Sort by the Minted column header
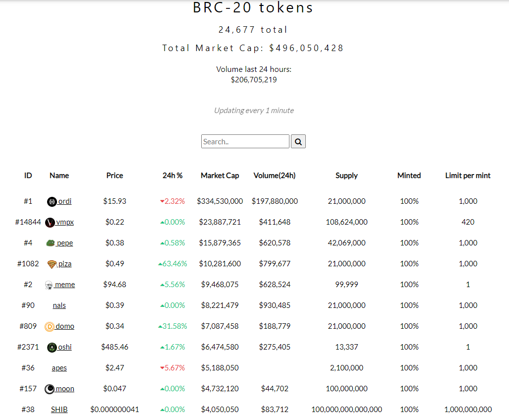The width and height of the screenshot is (509, 420). coord(409,176)
